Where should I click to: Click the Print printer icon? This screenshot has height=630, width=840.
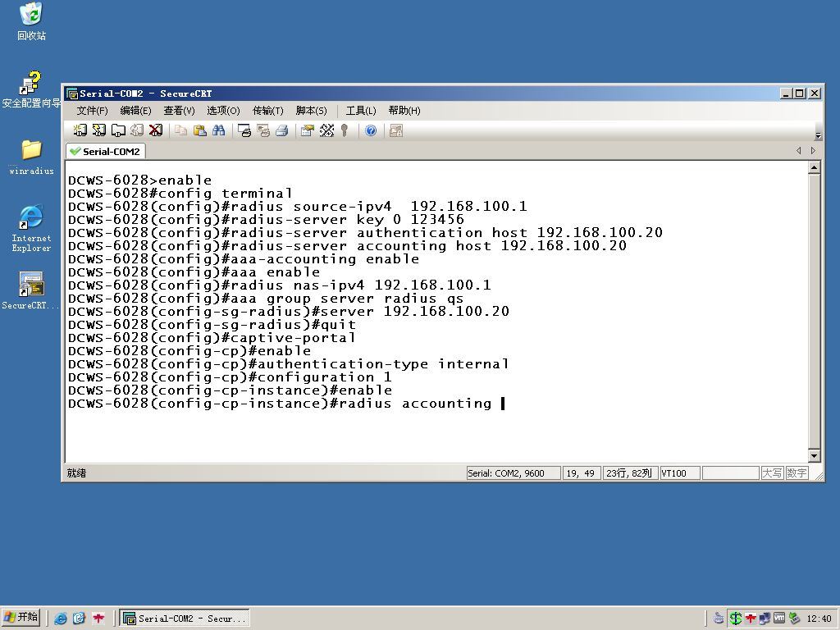[282, 130]
